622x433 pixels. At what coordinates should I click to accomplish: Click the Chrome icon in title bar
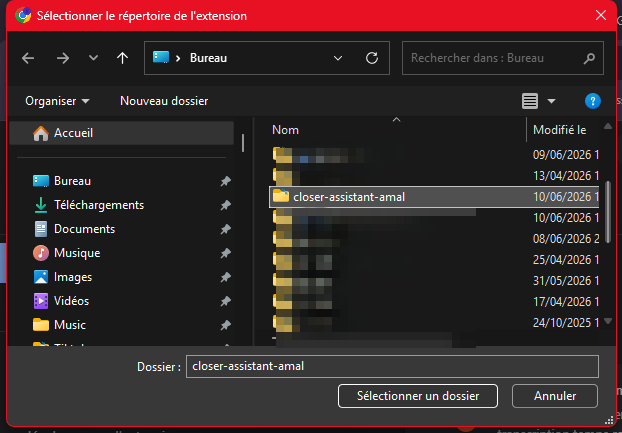click(x=23, y=15)
